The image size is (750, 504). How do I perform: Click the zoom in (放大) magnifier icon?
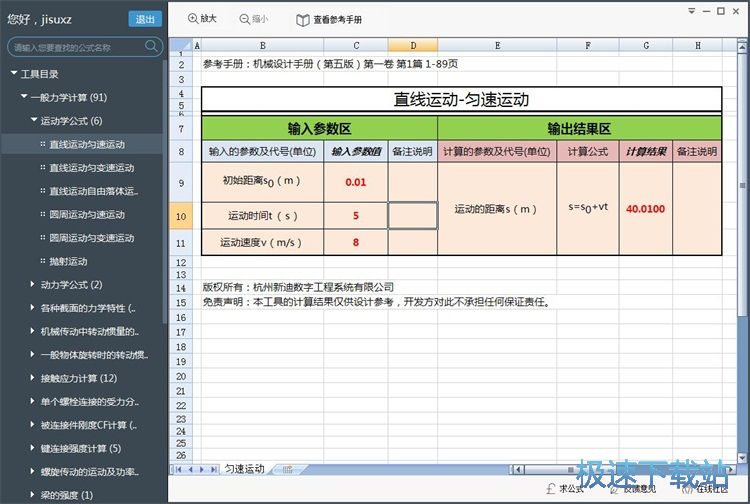(x=193, y=19)
